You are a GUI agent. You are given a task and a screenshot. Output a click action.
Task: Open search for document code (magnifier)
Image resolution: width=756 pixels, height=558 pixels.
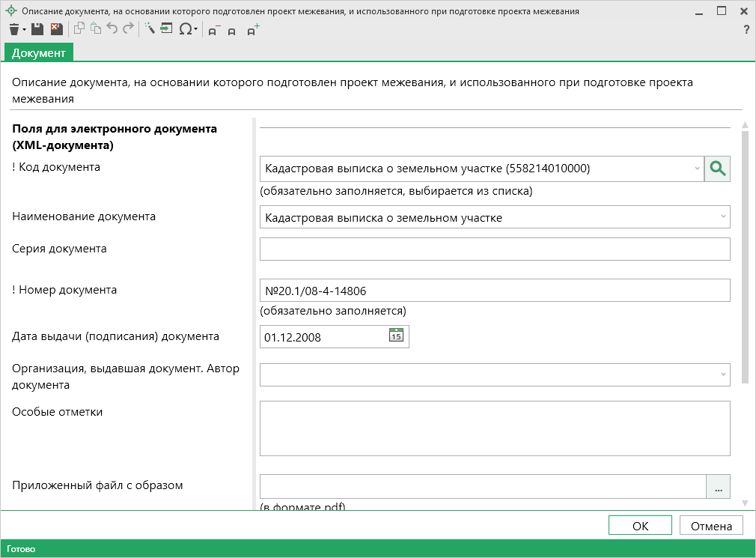[717, 169]
